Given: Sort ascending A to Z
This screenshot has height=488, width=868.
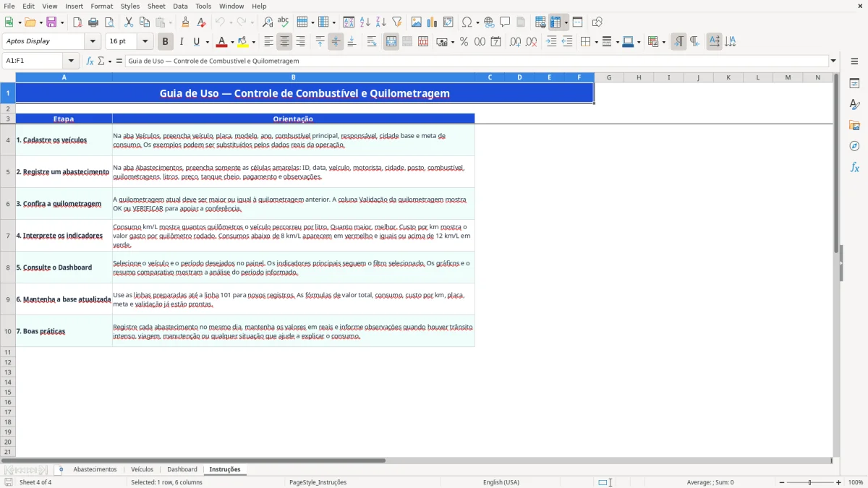Looking at the screenshot, I should tap(365, 22).
